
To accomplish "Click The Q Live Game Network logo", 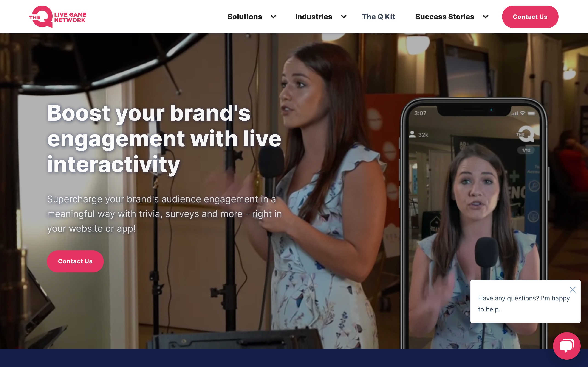I will point(58,17).
